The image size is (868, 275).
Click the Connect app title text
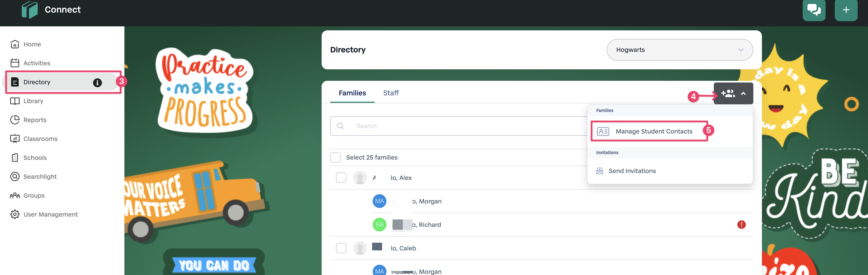[63, 9]
